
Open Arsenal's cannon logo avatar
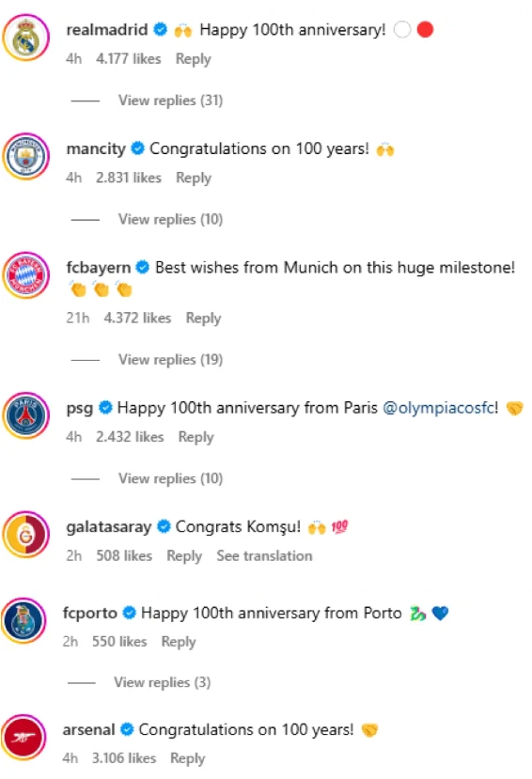coord(23,738)
